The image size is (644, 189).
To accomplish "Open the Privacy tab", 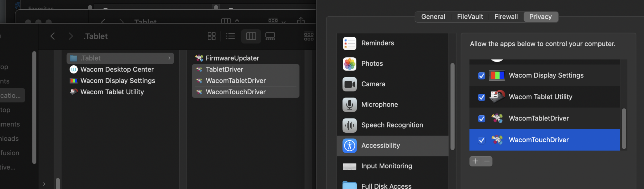I will (541, 17).
